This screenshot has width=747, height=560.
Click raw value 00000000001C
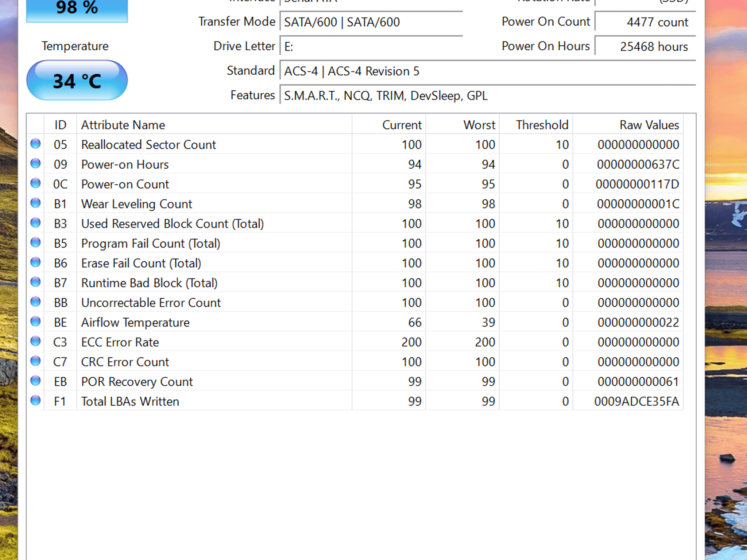638,204
